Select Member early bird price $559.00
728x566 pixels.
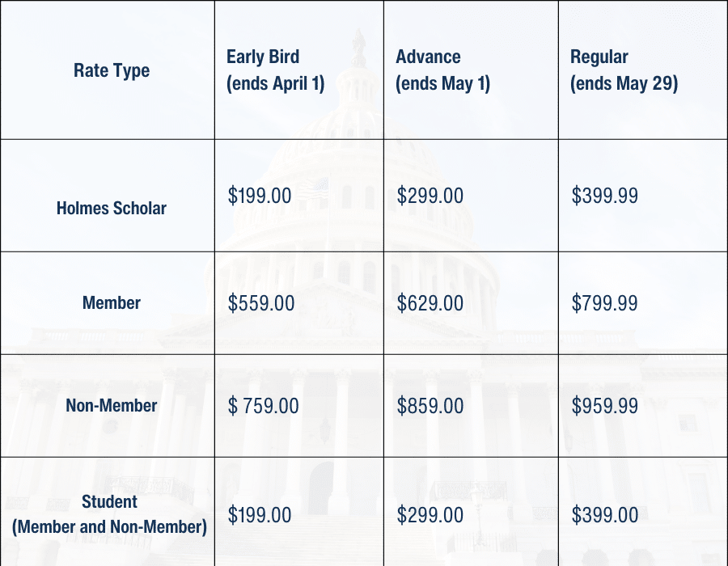[261, 303]
